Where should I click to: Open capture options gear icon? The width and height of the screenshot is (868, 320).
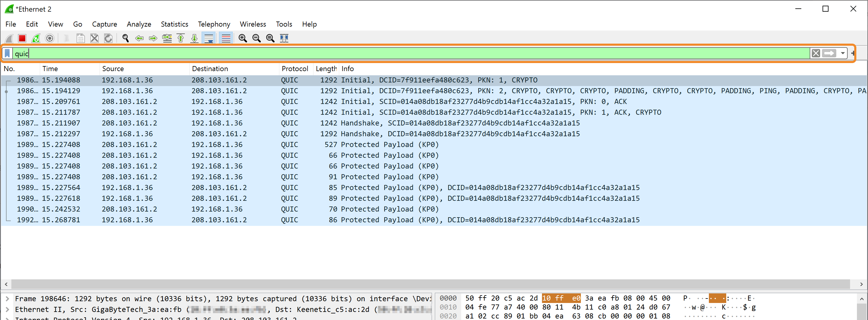click(x=50, y=38)
